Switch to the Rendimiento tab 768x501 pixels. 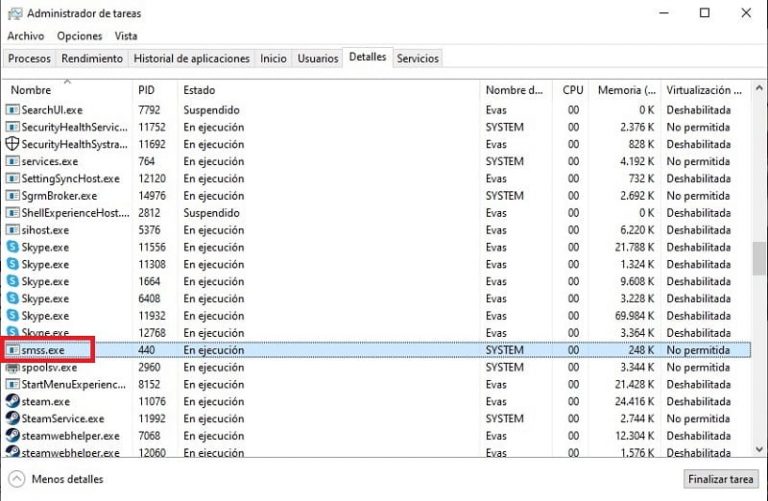(x=93, y=59)
